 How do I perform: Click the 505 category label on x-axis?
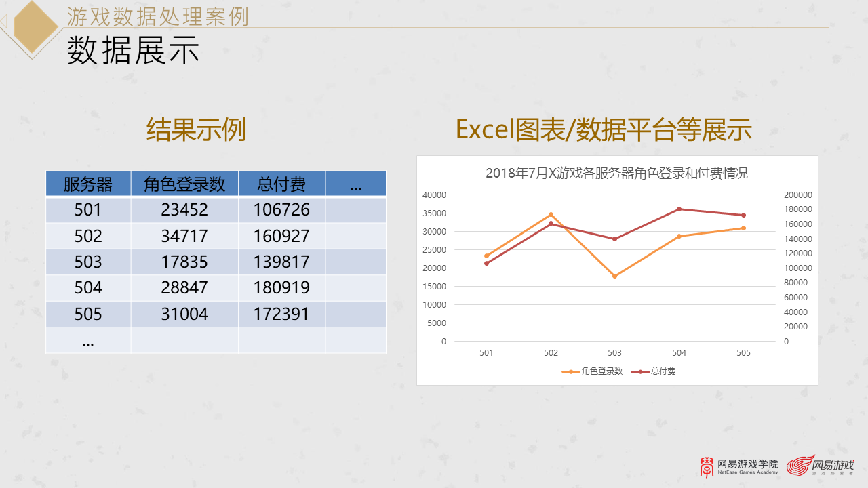[x=744, y=353]
